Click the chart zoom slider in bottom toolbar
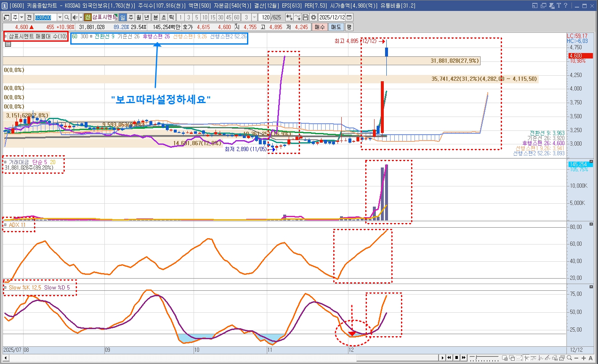This screenshot has height=364, width=598. point(484,358)
